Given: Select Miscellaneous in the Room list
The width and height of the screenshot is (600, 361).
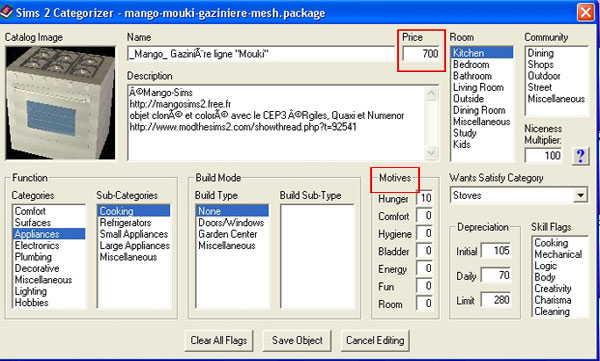Looking at the screenshot, I should (x=482, y=122).
